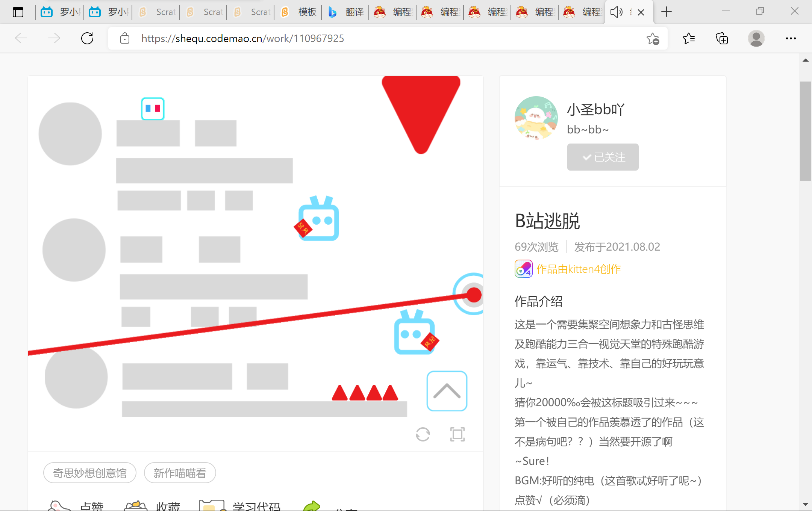812x511 pixels.
Task: Open the Favorites list
Action: 689,38
